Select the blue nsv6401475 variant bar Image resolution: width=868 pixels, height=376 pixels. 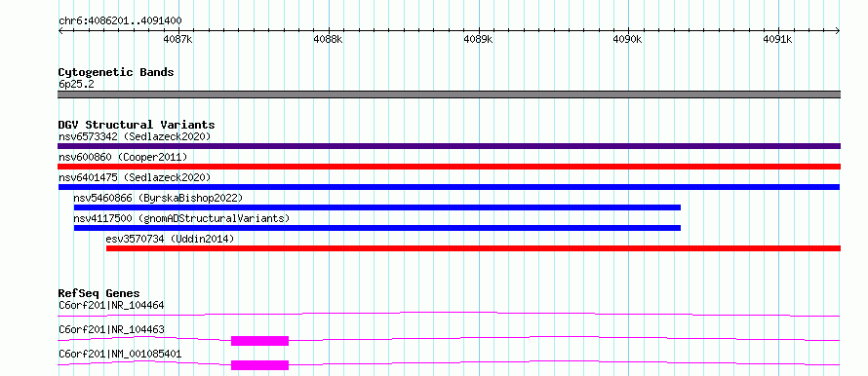pyautogui.click(x=450, y=187)
